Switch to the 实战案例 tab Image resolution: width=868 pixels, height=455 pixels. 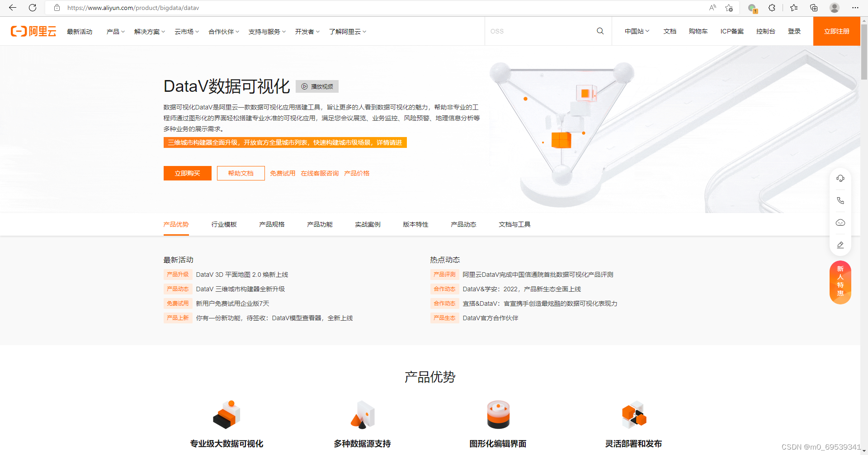(368, 224)
